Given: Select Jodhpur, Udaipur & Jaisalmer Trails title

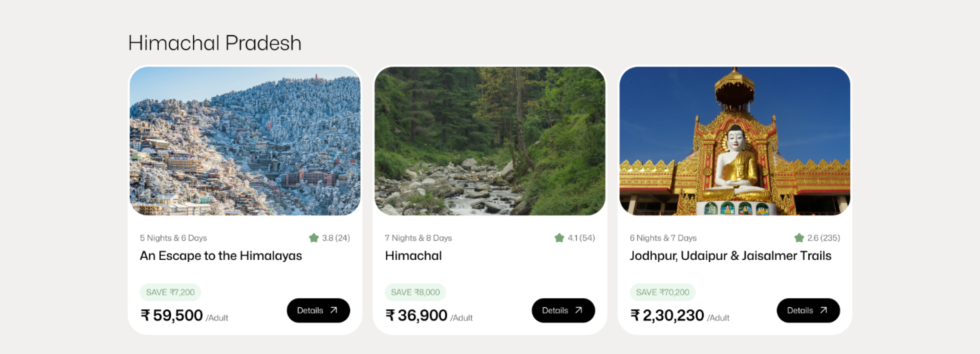Looking at the screenshot, I should [730, 256].
